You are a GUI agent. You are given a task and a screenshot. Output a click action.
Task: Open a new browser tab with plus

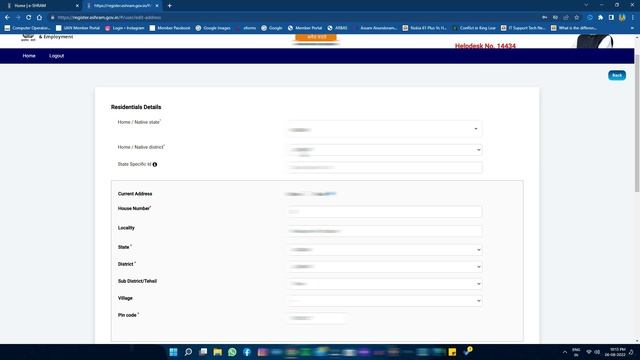(169, 6)
